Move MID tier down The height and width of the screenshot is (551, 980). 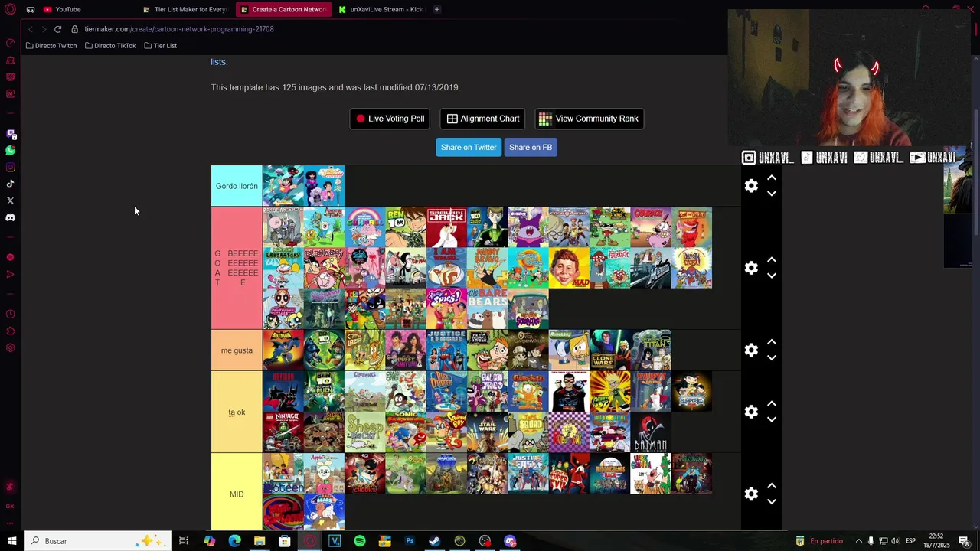coord(772,501)
